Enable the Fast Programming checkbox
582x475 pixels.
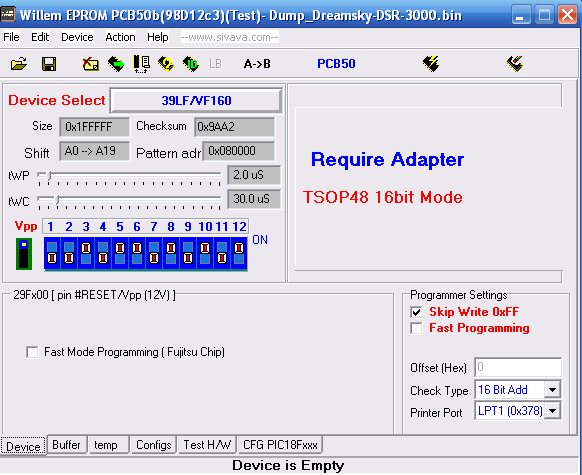[x=416, y=328]
